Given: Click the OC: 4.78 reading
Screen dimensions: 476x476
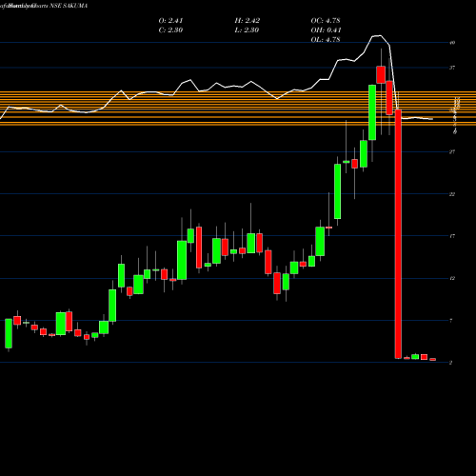Looking at the screenshot, I should 326,21.
